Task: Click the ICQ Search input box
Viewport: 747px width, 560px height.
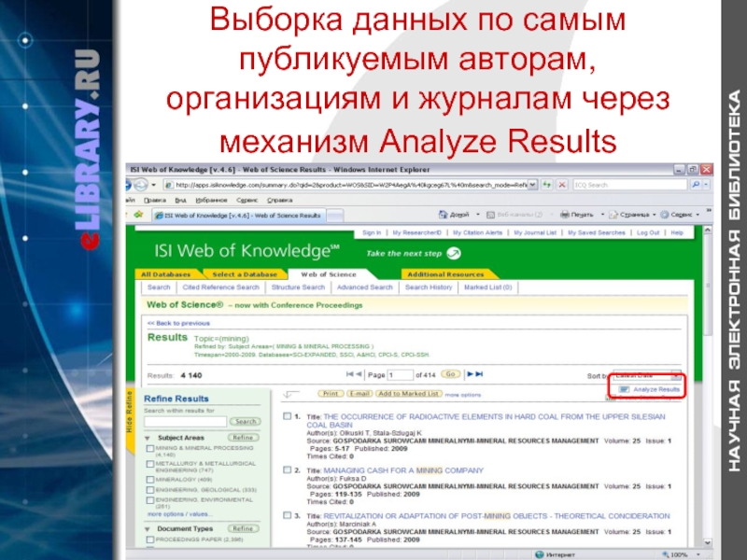Action: coord(629,185)
